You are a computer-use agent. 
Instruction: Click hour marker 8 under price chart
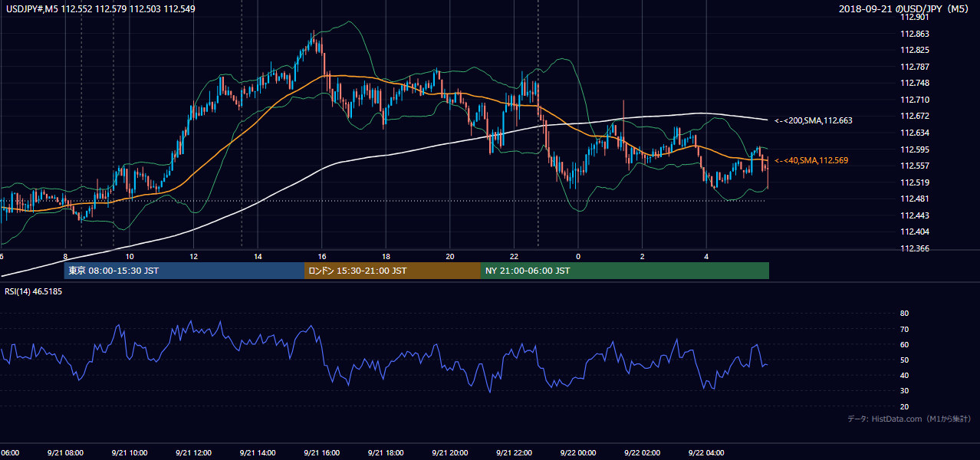click(x=66, y=257)
